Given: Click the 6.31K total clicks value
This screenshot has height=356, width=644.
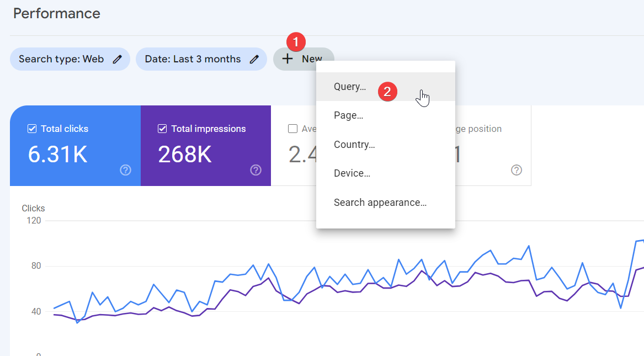Looking at the screenshot, I should [x=57, y=155].
